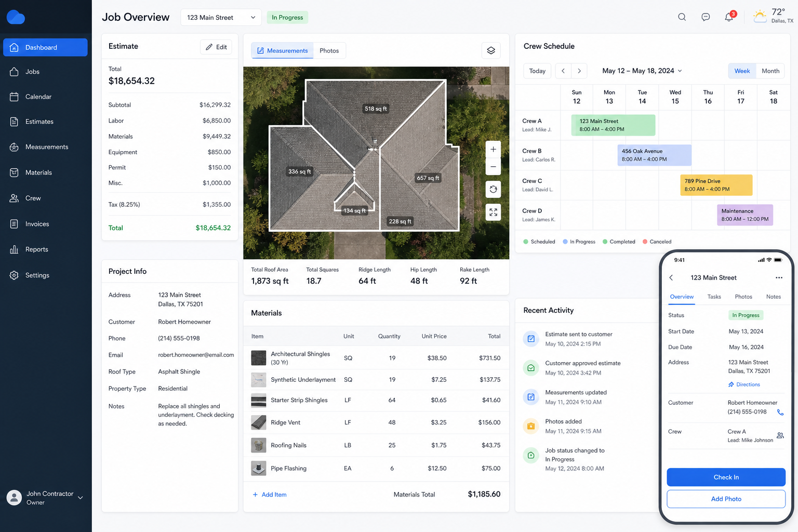Select Notes tab in mobile panel

pos(774,297)
